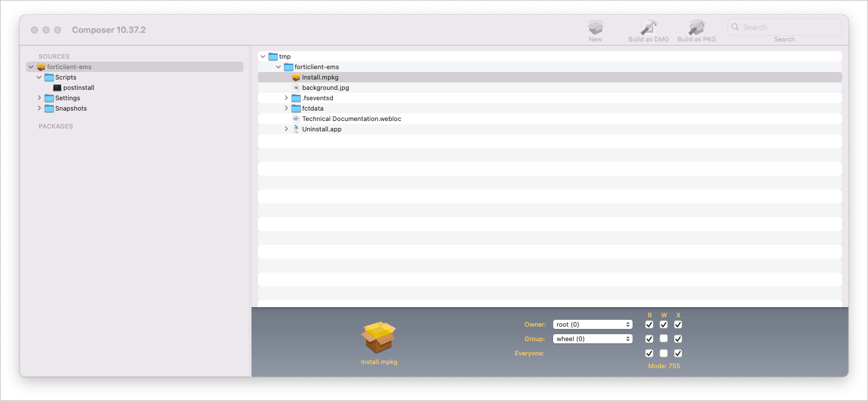Collapse the tmp folder chevron
The width and height of the screenshot is (868, 401).
pyautogui.click(x=263, y=56)
